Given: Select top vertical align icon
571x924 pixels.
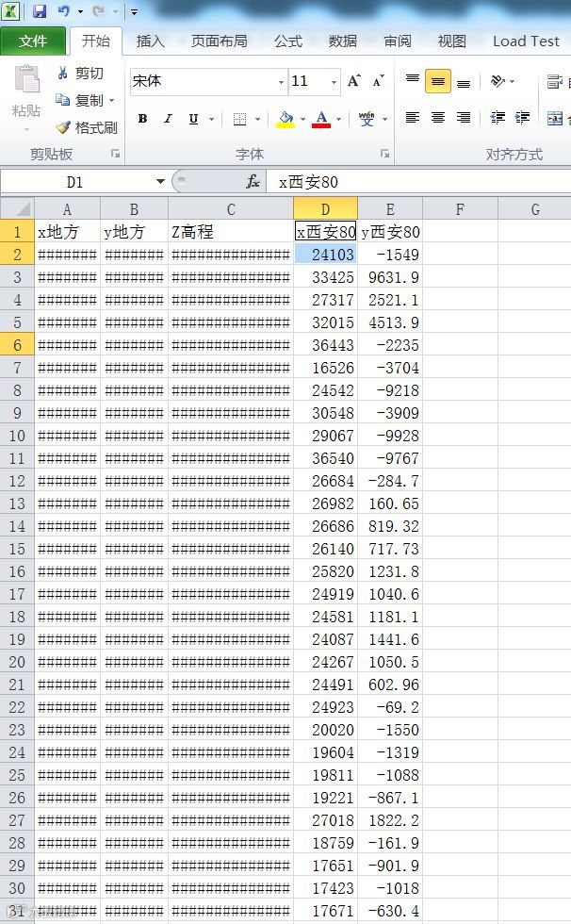Looking at the screenshot, I should coord(413,81).
